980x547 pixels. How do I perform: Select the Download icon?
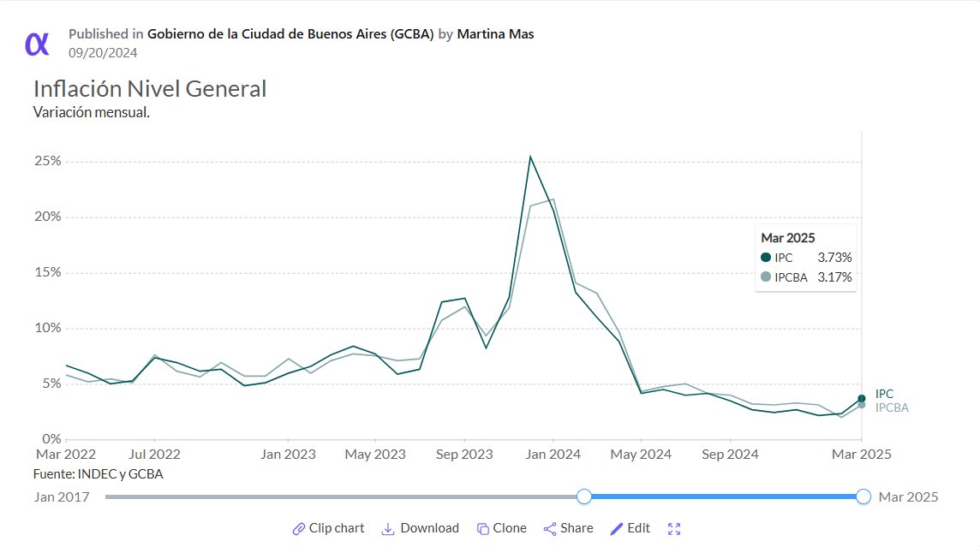tap(390, 528)
